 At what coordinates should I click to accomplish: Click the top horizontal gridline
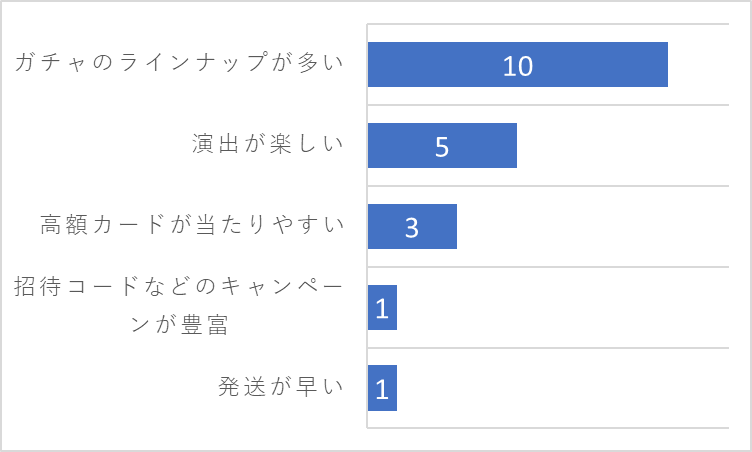pos(548,24)
